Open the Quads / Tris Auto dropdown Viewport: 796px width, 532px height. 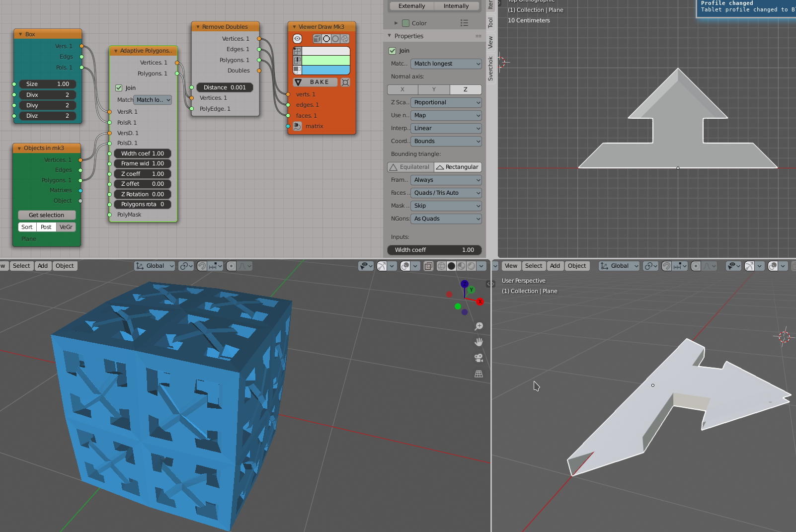tap(446, 193)
